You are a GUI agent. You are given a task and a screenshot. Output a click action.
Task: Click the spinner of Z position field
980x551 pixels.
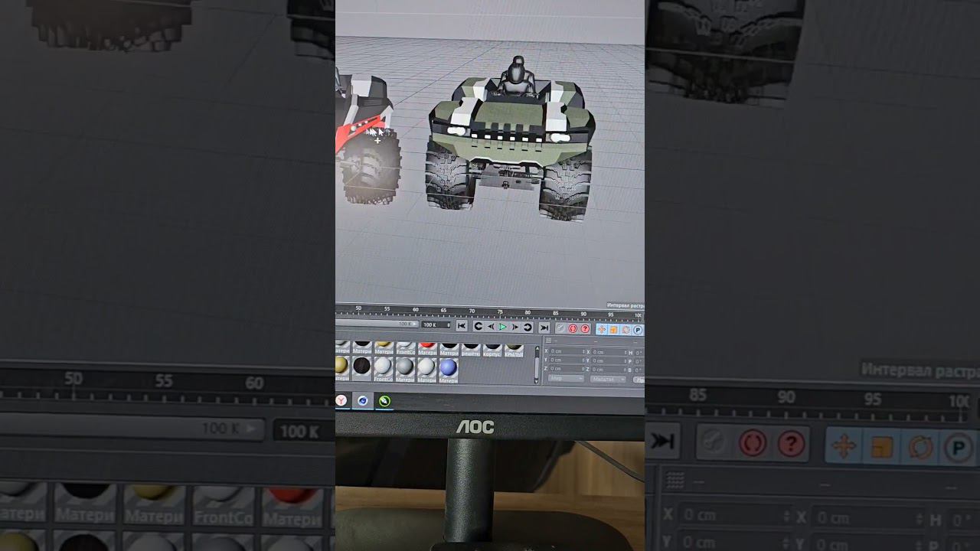tap(583, 368)
